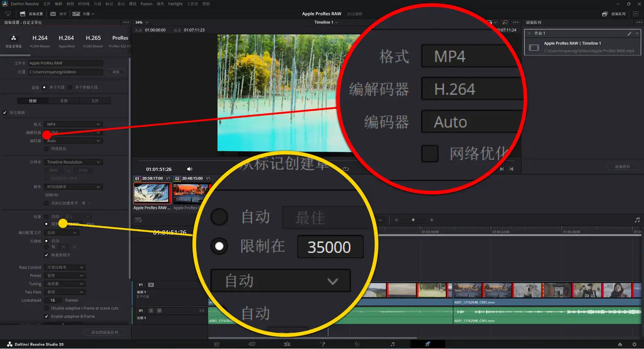Viewport: 644px width, 349px height.
Task: Switch to the 视频 tab
Action: coord(33,101)
